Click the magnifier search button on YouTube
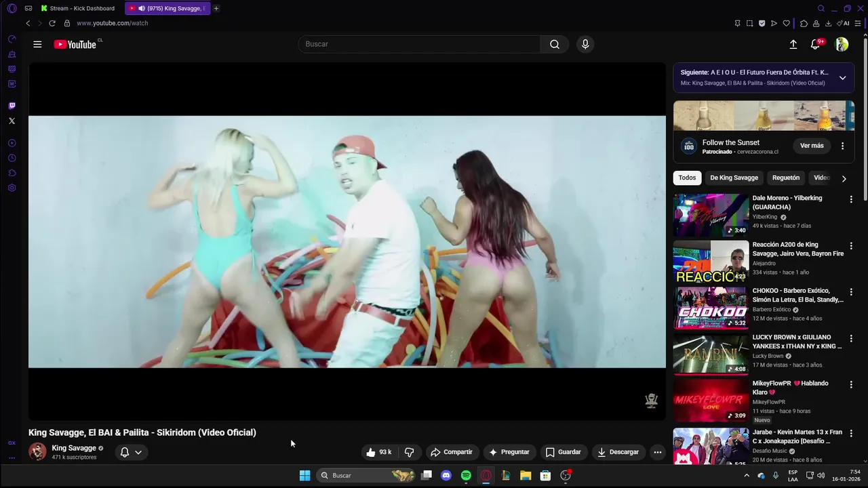Image resolution: width=868 pixels, height=488 pixels. pyautogui.click(x=555, y=44)
